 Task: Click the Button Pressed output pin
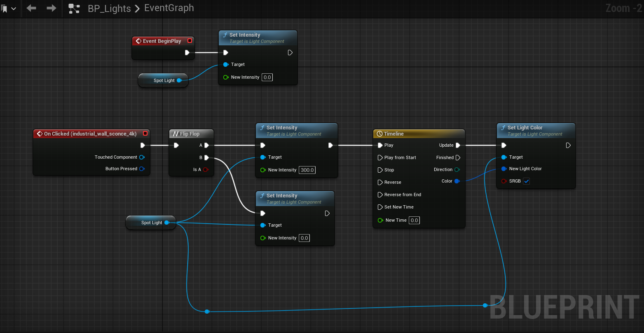coord(142,169)
